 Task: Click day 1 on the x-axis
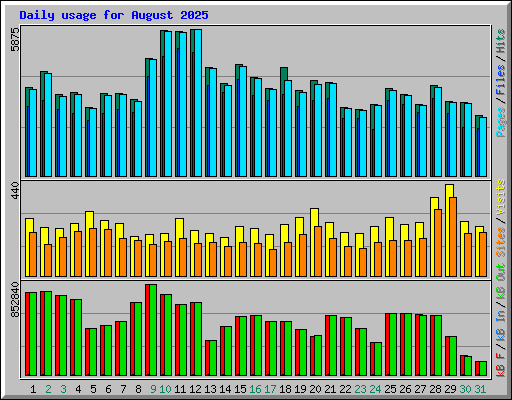(33, 389)
